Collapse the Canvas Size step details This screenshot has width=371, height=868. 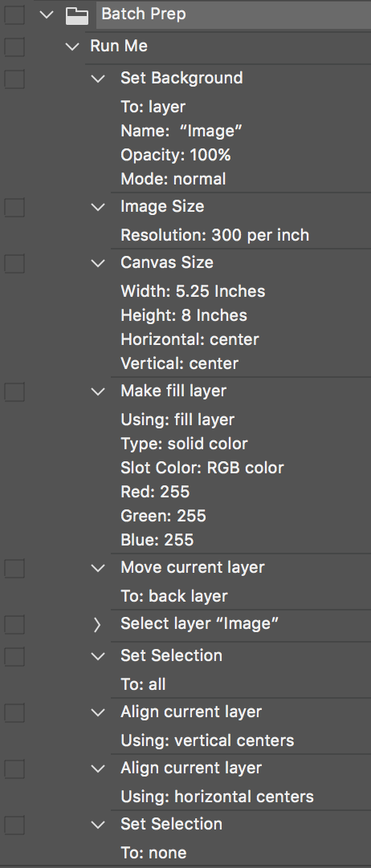[98, 263]
